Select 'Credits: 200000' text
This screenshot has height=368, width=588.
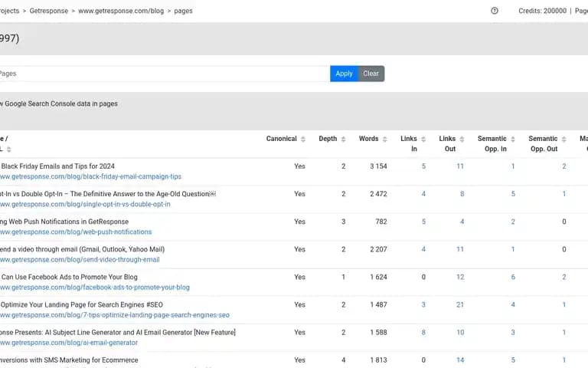coord(542,11)
